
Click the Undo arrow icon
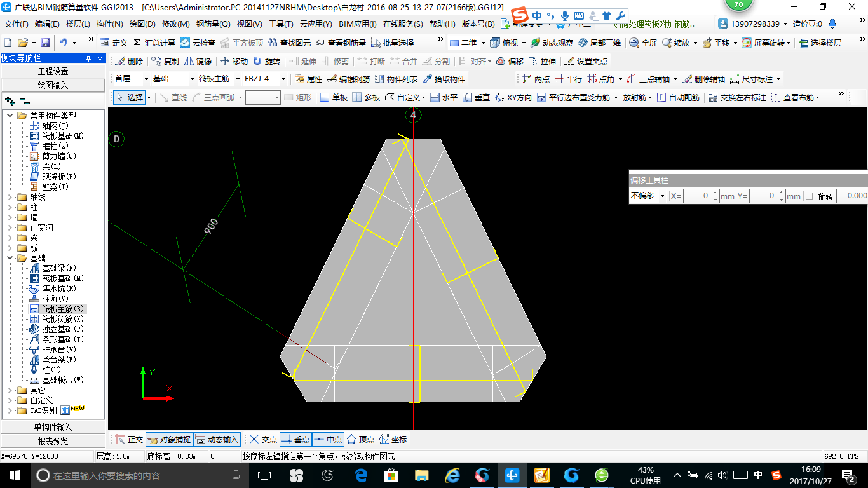pos(64,43)
